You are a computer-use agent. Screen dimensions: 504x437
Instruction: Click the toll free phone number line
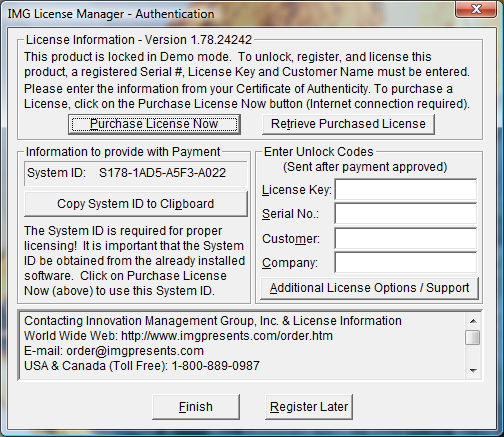pos(142,366)
